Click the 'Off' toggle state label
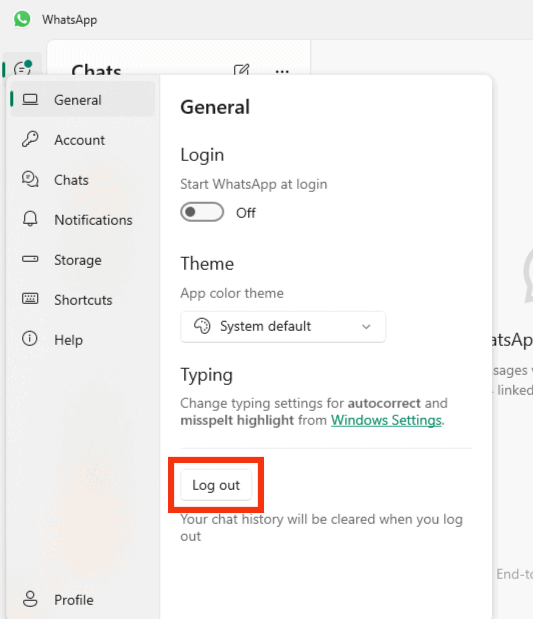The width and height of the screenshot is (533, 619). [246, 213]
